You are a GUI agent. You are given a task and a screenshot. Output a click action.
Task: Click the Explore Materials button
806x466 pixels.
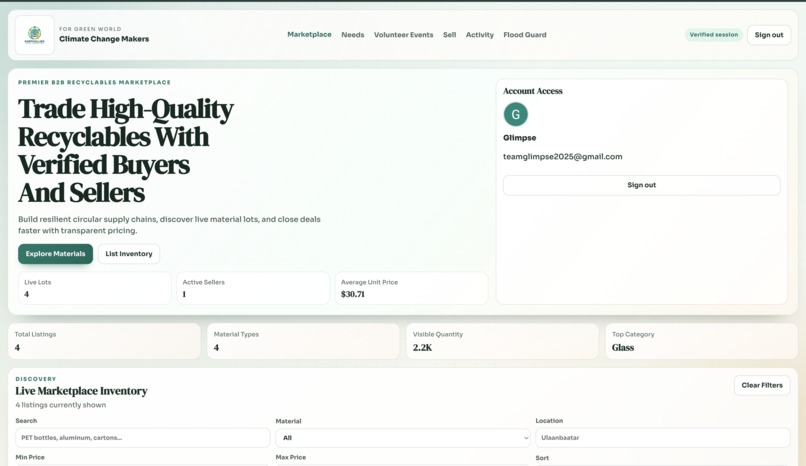pyautogui.click(x=56, y=254)
